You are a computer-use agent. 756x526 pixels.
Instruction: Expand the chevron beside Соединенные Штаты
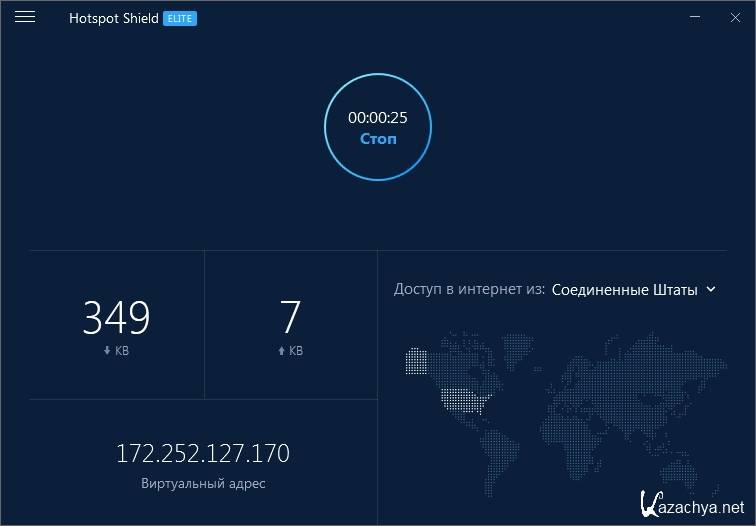(x=711, y=289)
